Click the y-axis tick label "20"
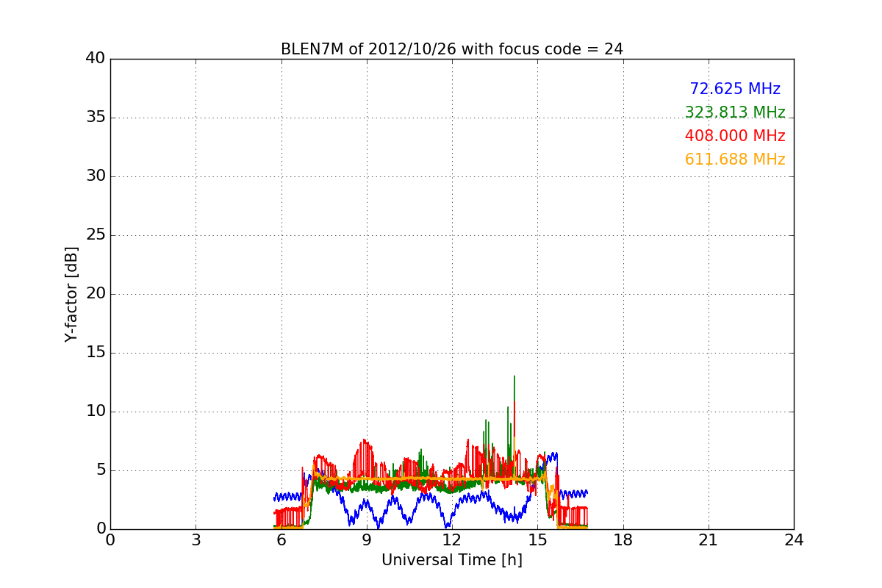The height and width of the screenshot is (588, 882). (96, 294)
